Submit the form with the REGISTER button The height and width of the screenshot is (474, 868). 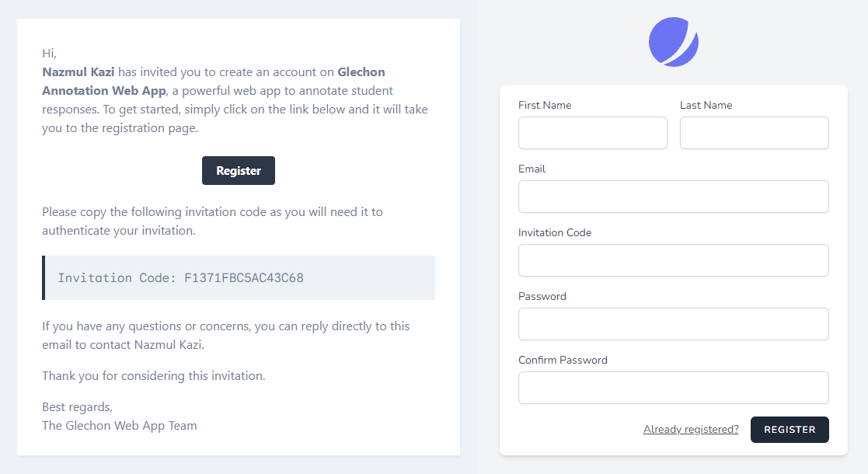790,430
